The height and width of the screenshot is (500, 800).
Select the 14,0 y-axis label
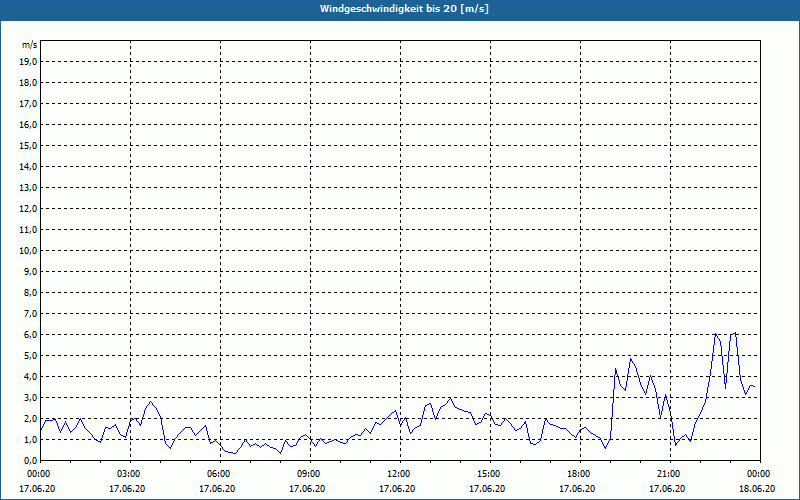[x=29, y=167]
